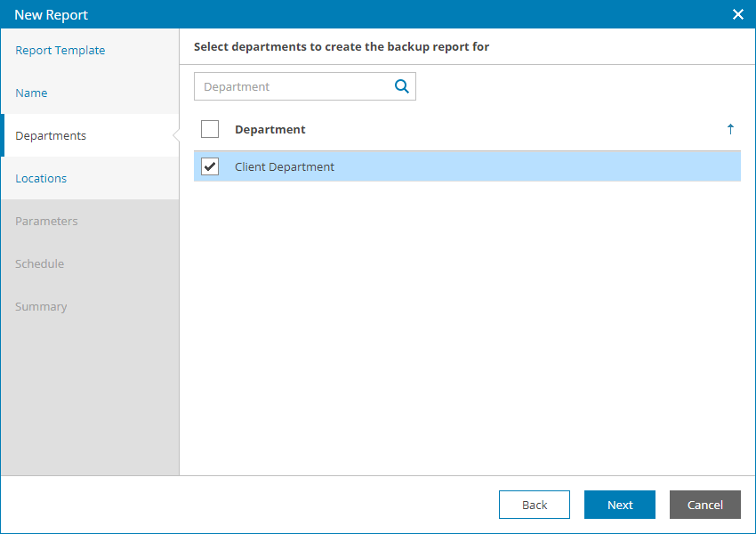The height and width of the screenshot is (534, 756).
Task: Switch to the Locations step
Action: 41,179
